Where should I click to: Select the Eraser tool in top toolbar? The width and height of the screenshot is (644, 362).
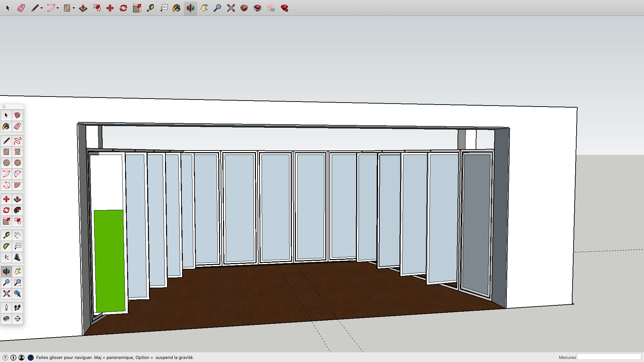pos(21,8)
